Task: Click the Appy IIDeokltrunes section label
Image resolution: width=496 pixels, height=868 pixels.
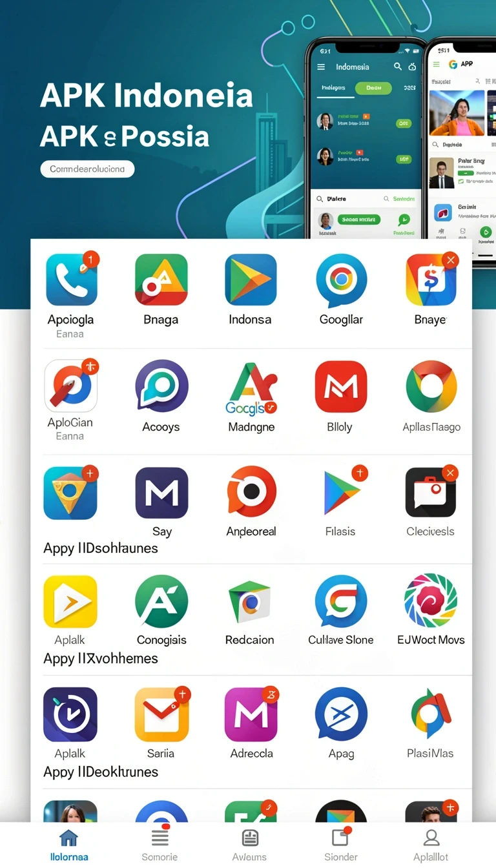Action: (x=101, y=772)
